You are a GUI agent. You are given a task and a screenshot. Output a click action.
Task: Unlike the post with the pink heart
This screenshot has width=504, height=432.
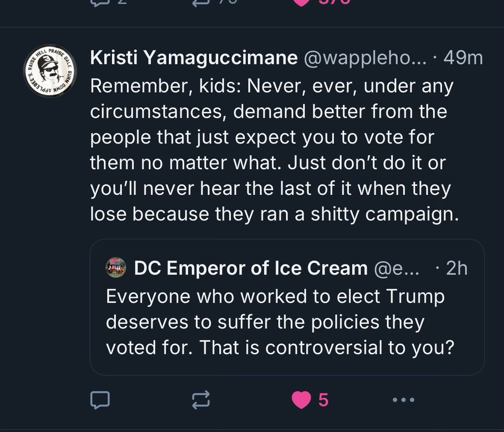(x=301, y=400)
